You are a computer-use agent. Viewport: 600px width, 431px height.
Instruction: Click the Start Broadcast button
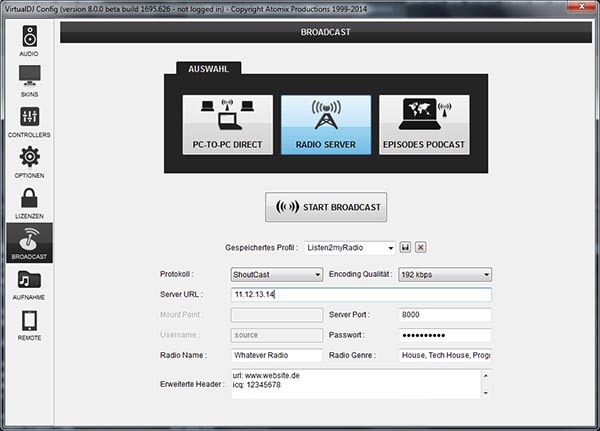pyautogui.click(x=326, y=207)
